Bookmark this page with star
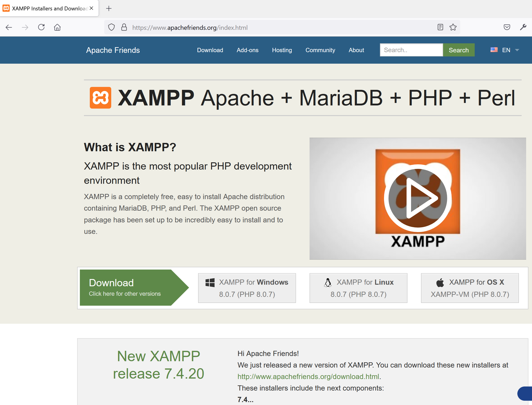The image size is (532, 405). (453, 27)
